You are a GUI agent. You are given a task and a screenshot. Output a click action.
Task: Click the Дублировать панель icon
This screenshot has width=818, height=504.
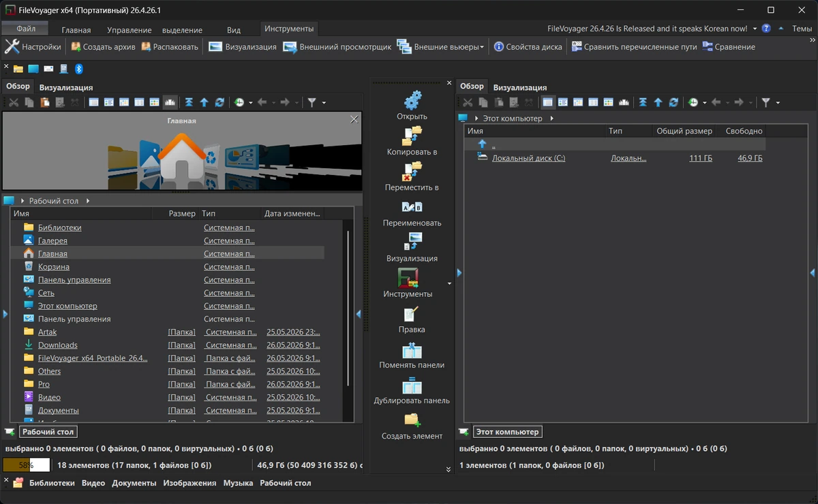coord(412,385)
